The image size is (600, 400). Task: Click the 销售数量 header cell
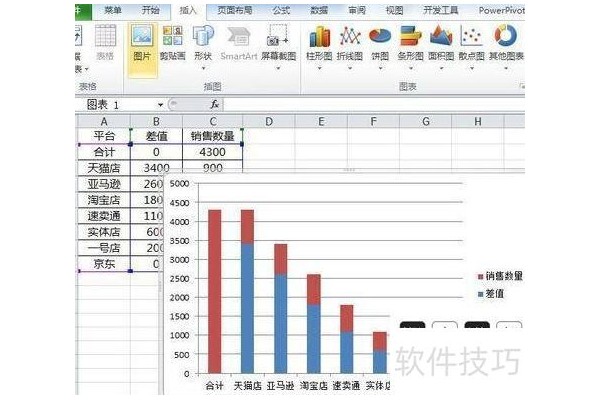tap(213, 136)
